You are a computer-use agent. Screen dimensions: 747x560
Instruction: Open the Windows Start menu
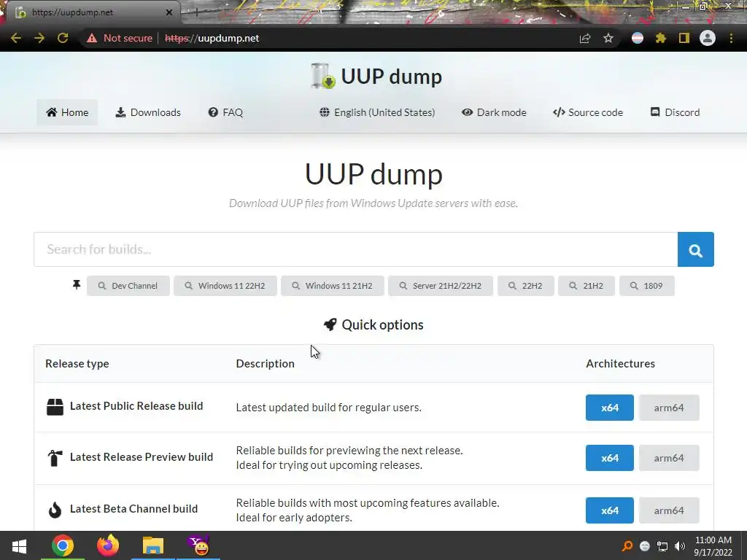(19, 545)
